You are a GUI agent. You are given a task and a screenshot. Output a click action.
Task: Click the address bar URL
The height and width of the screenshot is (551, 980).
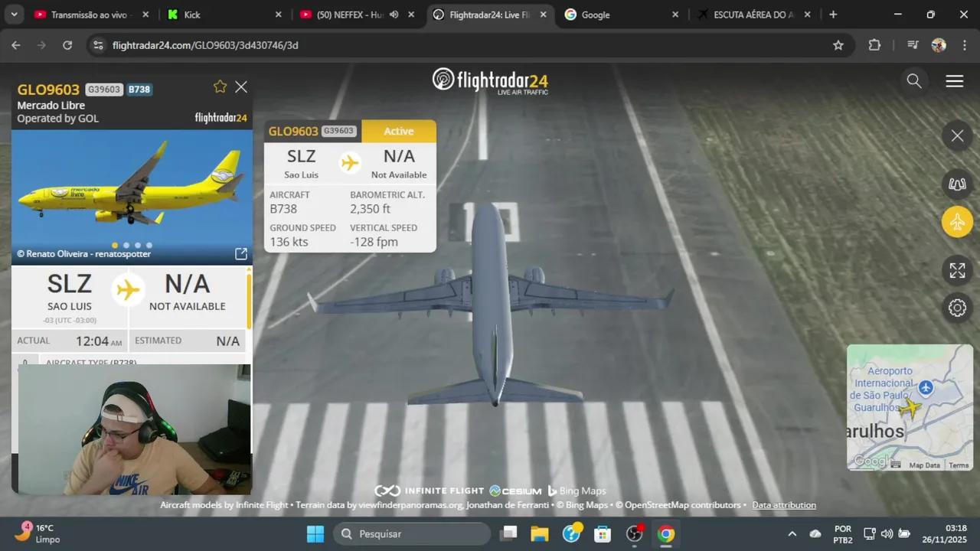tap(205, 45)
